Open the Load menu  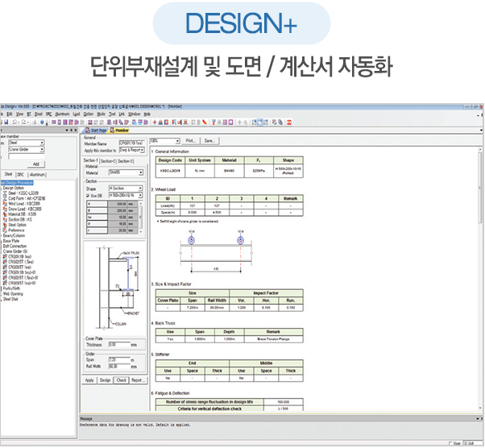click(77, 114)
